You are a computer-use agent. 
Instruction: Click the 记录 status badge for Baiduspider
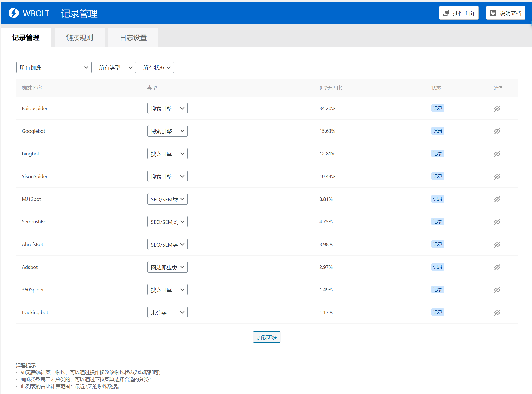[x=438, y=108]
